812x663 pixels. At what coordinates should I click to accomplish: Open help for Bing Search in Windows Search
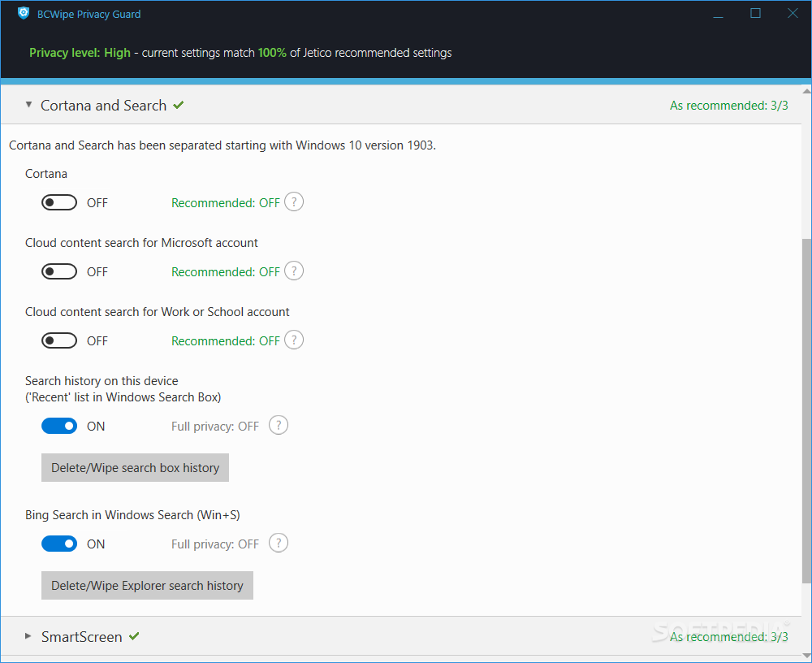click(279, 543)
